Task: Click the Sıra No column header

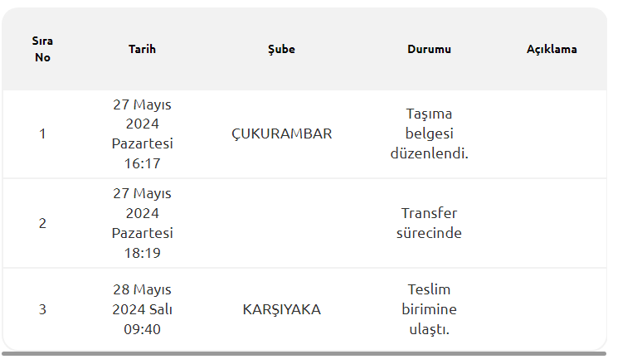Action: pos(42,49)
